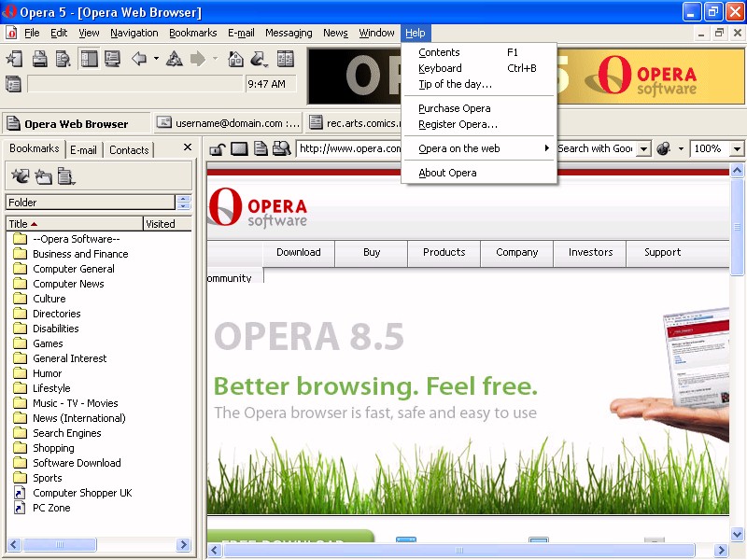
Task: Click print preview magnifier icon in address bar
Action: (282, 149)
